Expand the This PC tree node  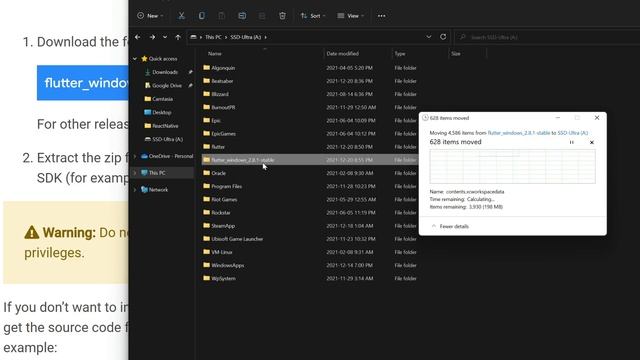[x=135, y=173]
